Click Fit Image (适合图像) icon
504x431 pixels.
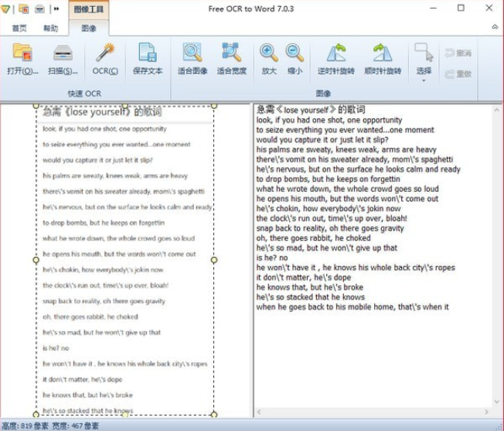point(192,52)
